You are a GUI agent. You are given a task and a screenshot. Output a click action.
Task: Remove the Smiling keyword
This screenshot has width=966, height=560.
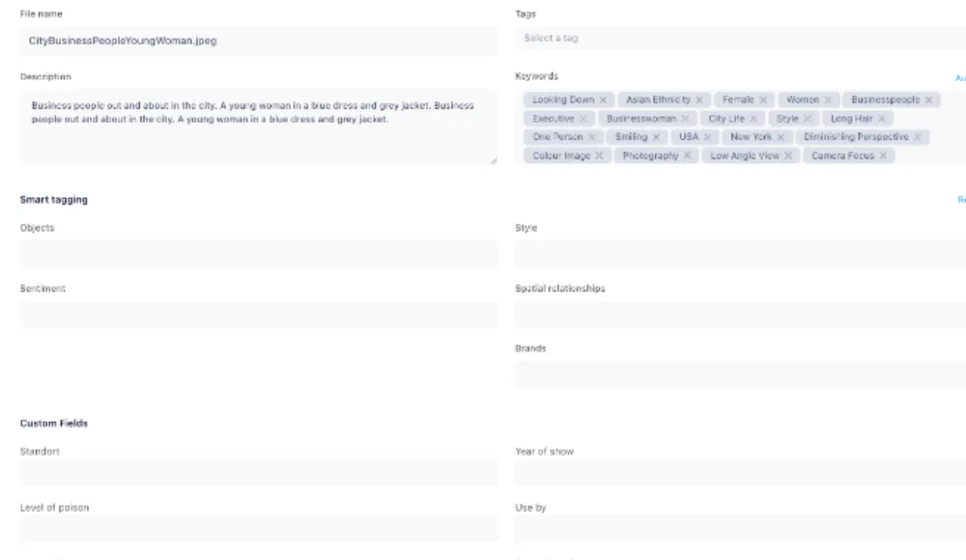pyautogui.click(x=656, y=137)
